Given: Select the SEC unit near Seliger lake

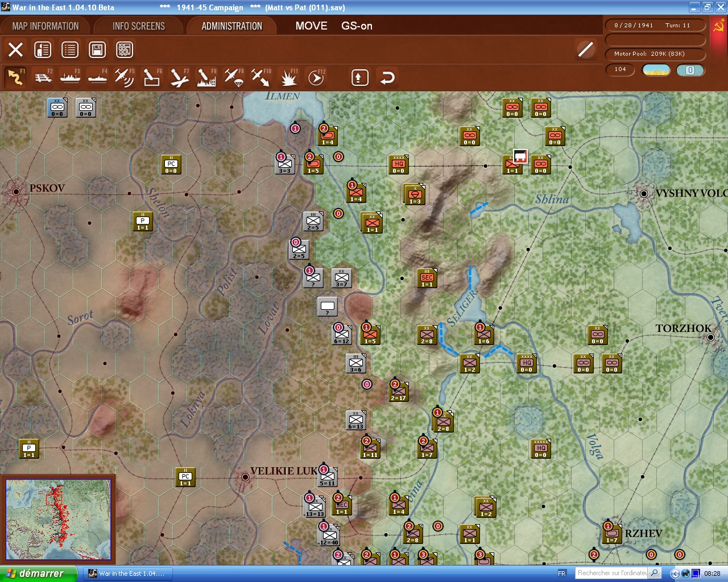Looking at the screenshot, I should [x=427, y=278].
